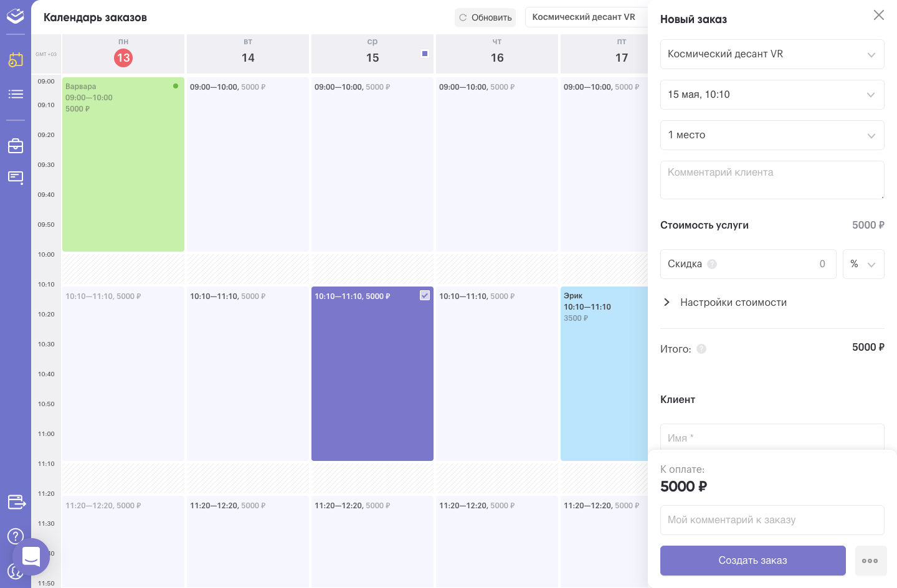Change the discount unit percent dropdown
Screen dimensions: 897x588
[x=863, y=264]
